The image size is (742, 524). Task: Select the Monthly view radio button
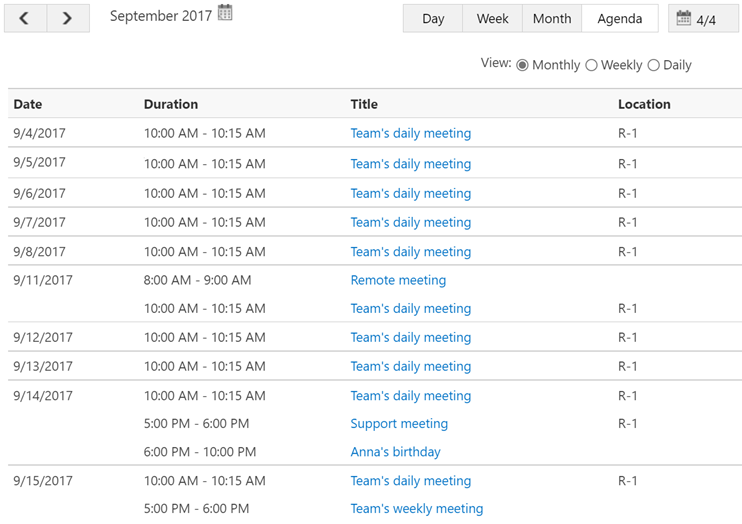pyautogui.click(x=522, y=65)
